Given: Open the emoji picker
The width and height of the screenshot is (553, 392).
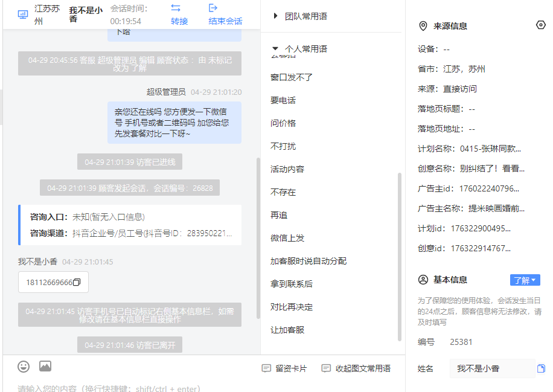Looking at the screenshot, I should click(x=24, y=367).
